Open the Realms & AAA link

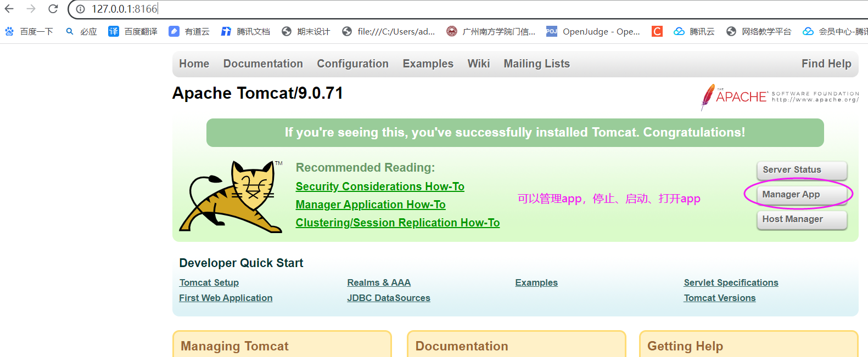tap(379, 282)
